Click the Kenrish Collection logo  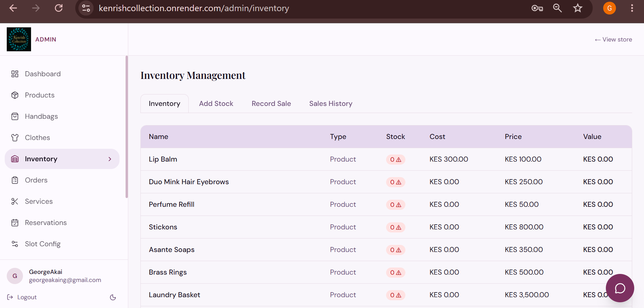pos(19,39)
